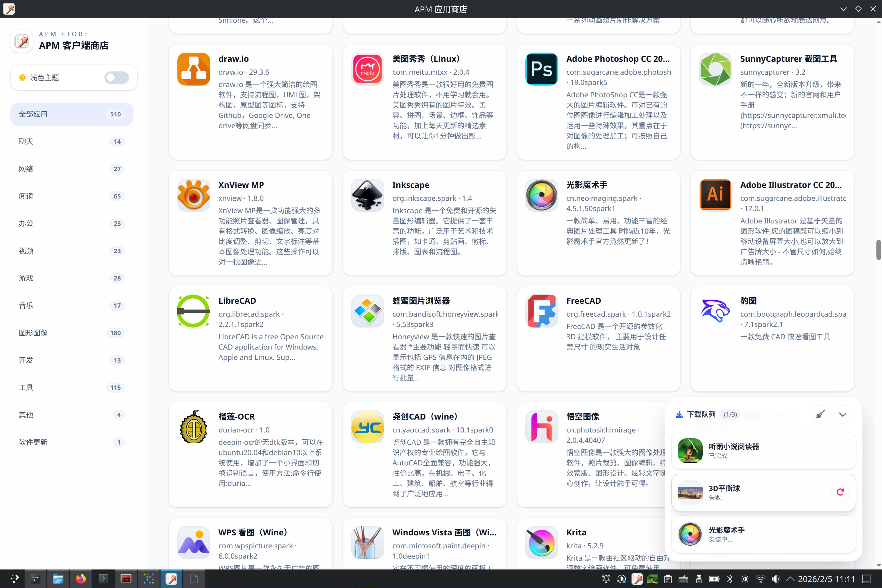
Task: Open the Adobe Photoshop CC app icon
Action: tap(541, 69)
